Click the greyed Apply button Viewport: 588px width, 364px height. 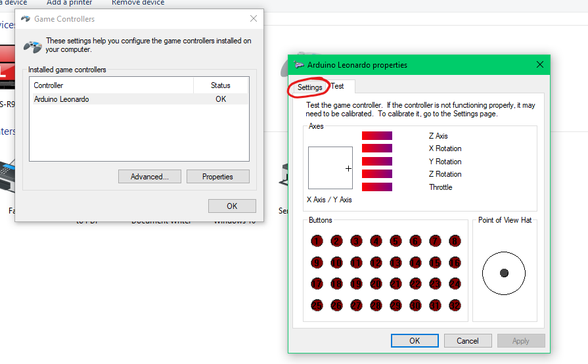click(x=521, y=341)
